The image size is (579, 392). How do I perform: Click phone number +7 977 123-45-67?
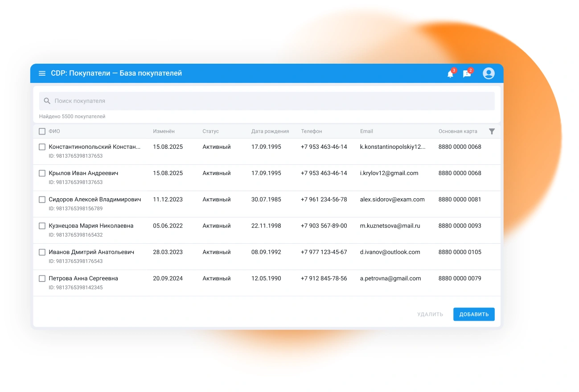324,252
